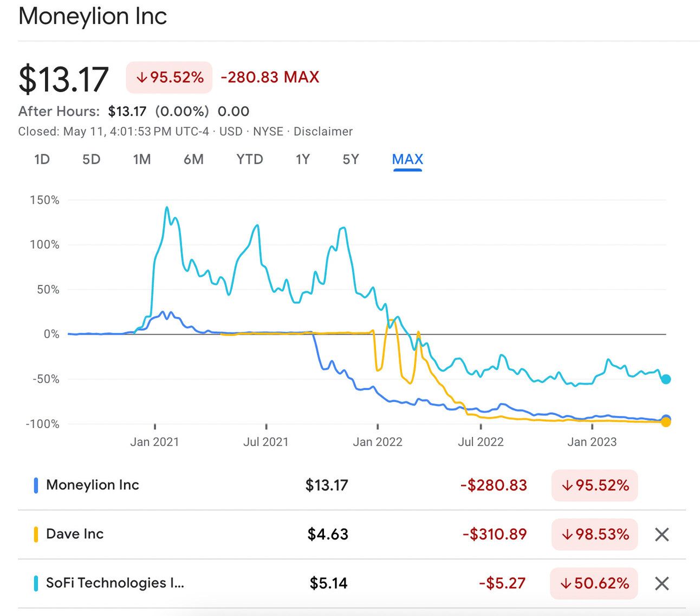This screenshot has width=700, height=616.
Task: Click the Dave Inc 98.53% decline badge
Action: click(x=594, y=535)
